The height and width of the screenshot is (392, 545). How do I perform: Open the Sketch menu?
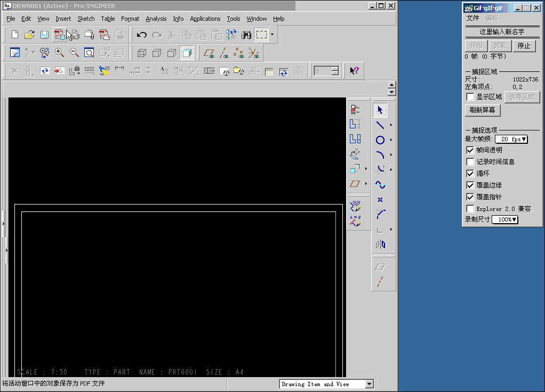click(86, 19)
